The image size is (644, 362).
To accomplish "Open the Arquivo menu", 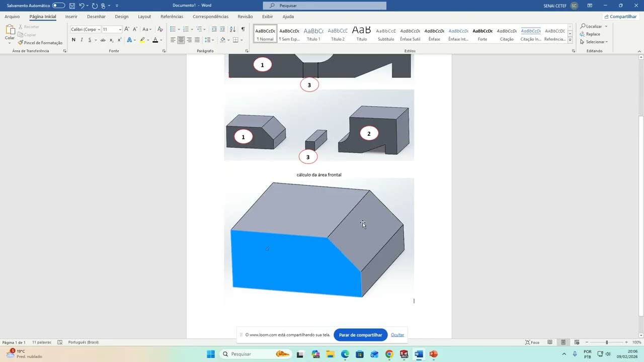I will coord(12,17).
